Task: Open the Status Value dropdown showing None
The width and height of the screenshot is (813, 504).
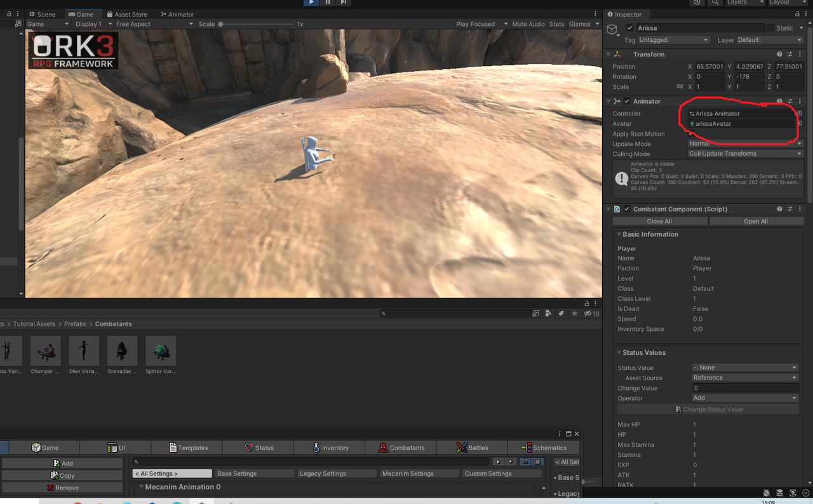Action: tap(745, 368)
